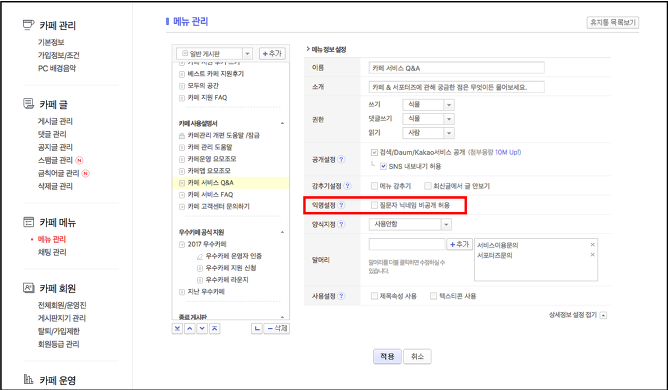Open help icon next to 감추기설정

[x=348, y=186]
